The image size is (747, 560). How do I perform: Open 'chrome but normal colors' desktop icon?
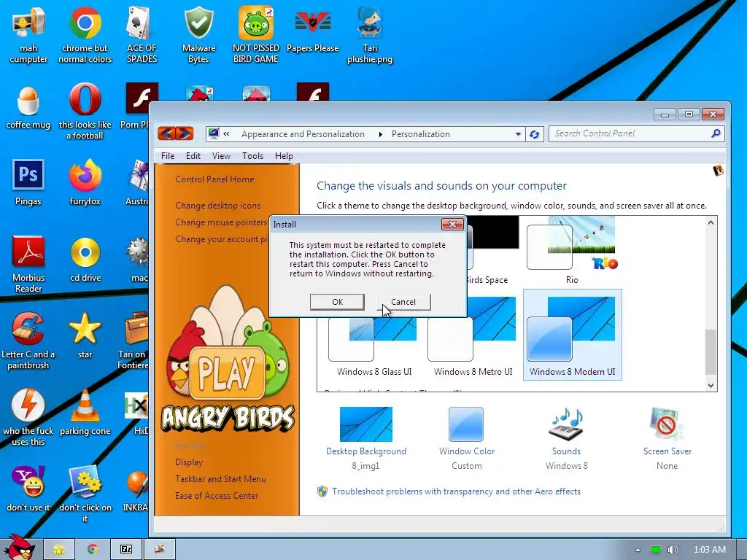pyautogui.click(x=85, y=36)
